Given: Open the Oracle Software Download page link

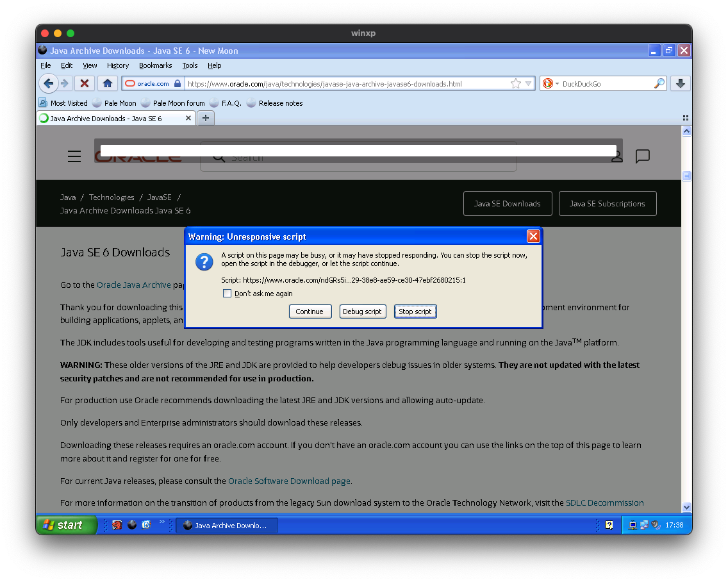Looking at the screenshot, I should tap(290, 481).
